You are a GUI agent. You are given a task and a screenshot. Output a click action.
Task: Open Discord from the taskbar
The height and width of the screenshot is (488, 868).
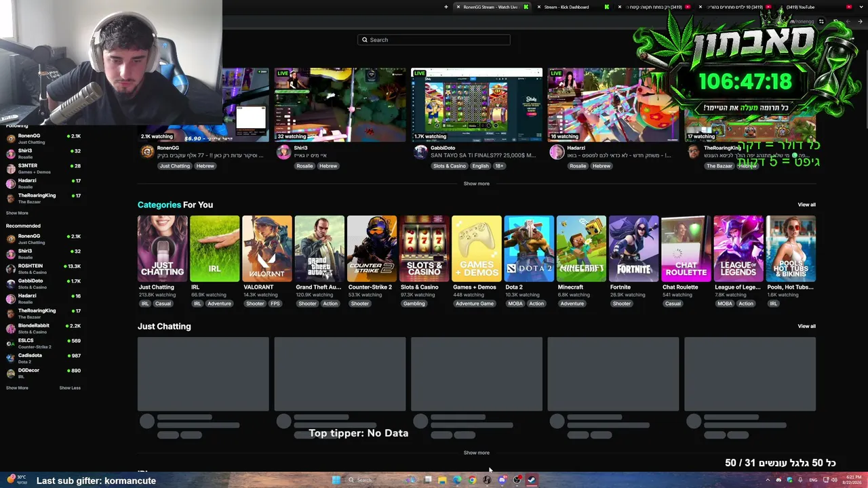point(502,480)
